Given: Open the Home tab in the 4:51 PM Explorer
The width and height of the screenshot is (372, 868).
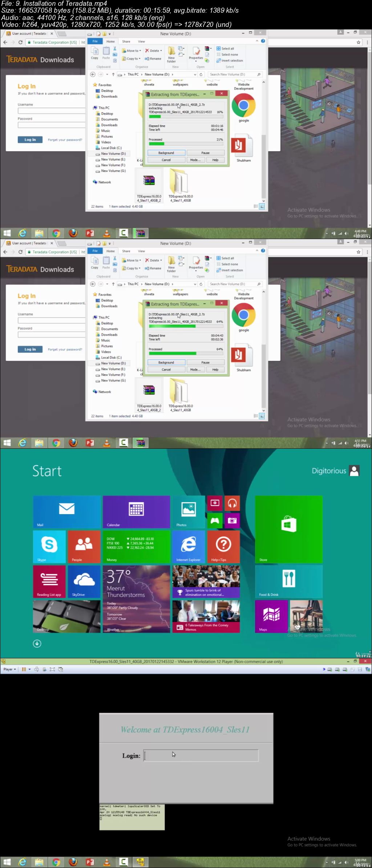Looking at the screenshot, I should [x=110, y=251].
